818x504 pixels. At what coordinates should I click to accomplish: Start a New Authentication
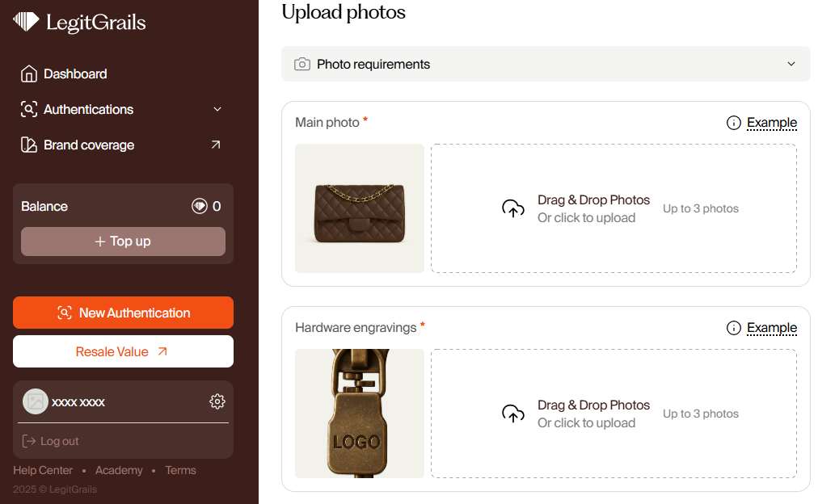[x=123, y=313]
